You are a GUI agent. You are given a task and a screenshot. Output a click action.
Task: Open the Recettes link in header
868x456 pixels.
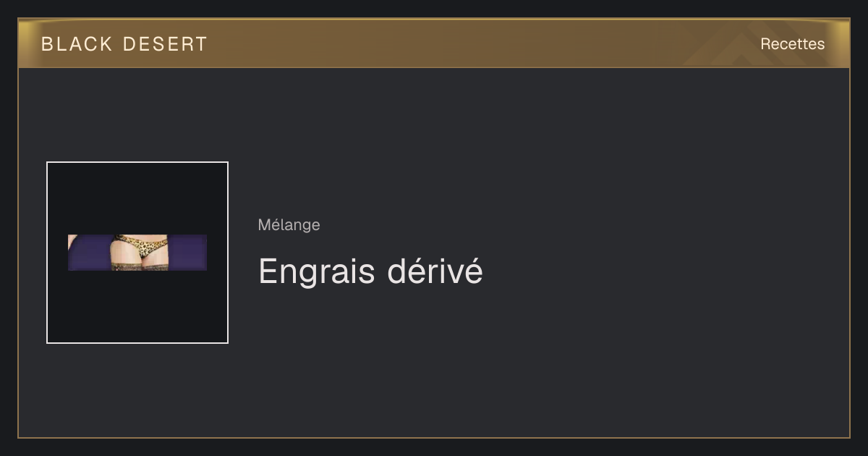[x=792, y=44]
